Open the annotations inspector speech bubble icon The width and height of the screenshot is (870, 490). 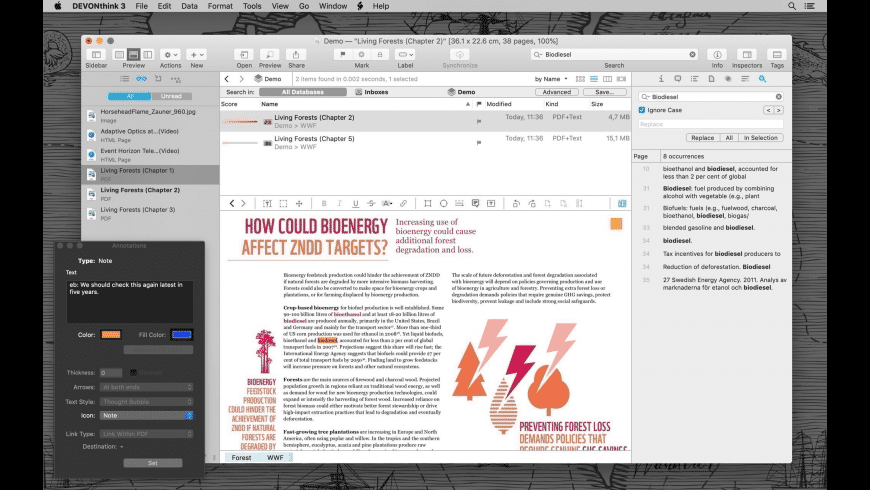pyautogui.click(x=677, y=79)
